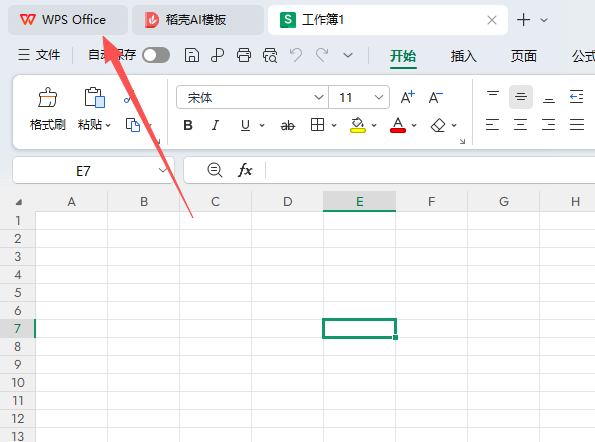Image resolution: width=595 pixels, height=442 pixels.
Task: Toggle the Underline U button
Action: [245, 125]
